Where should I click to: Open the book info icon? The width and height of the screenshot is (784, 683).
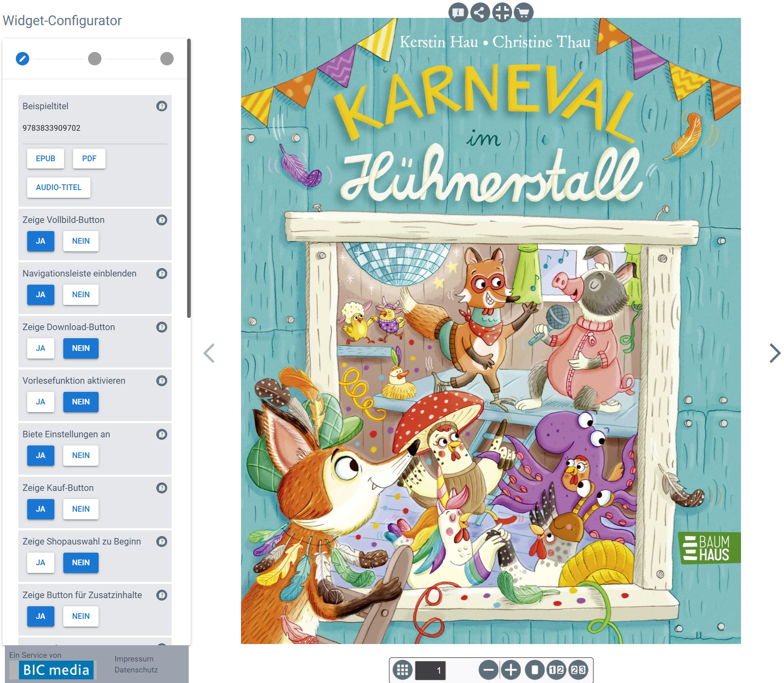458,12
